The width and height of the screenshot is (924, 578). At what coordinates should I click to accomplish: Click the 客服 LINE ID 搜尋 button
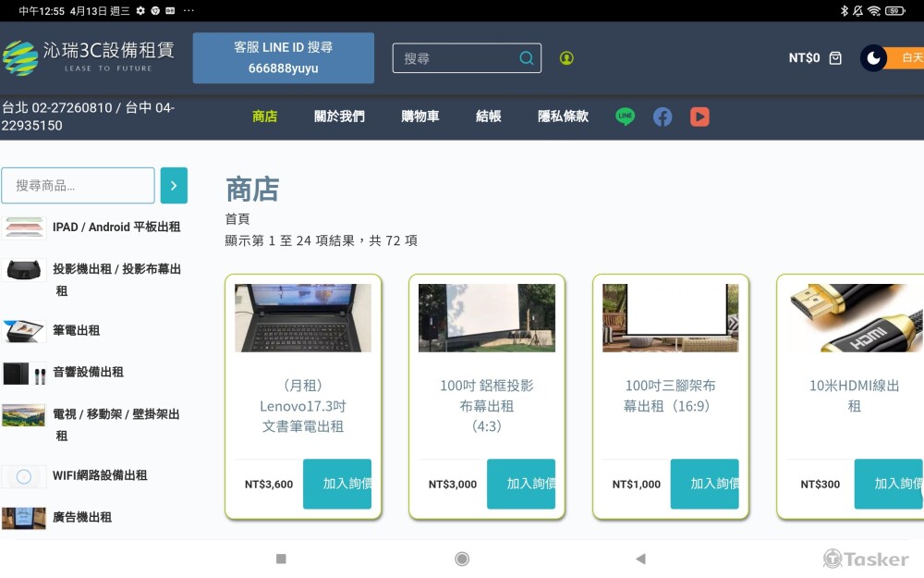click(x=283, y=58)
